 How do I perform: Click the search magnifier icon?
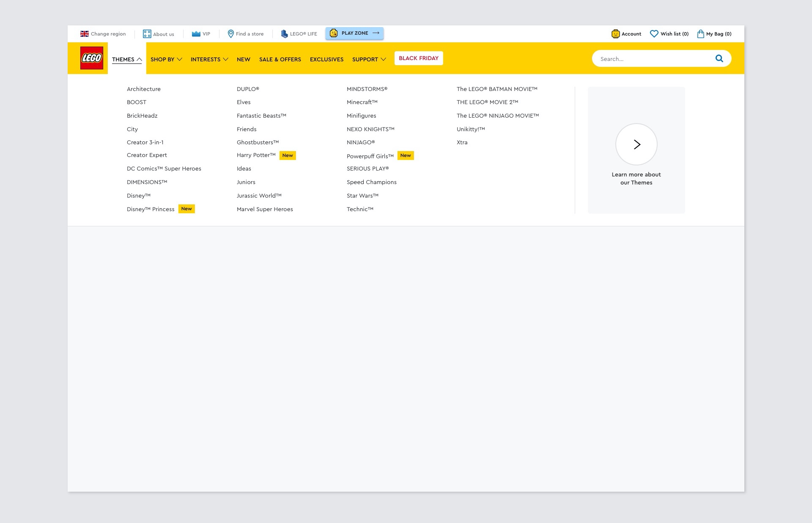(719, 59)
